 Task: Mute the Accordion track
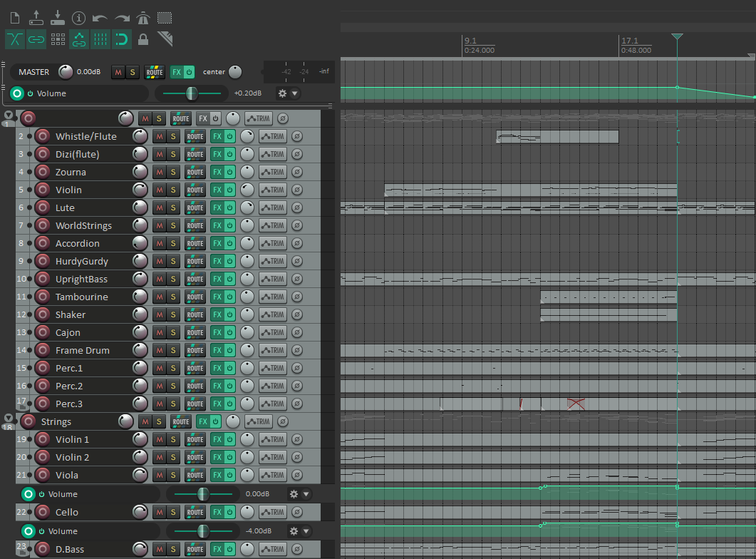point(159,243)
